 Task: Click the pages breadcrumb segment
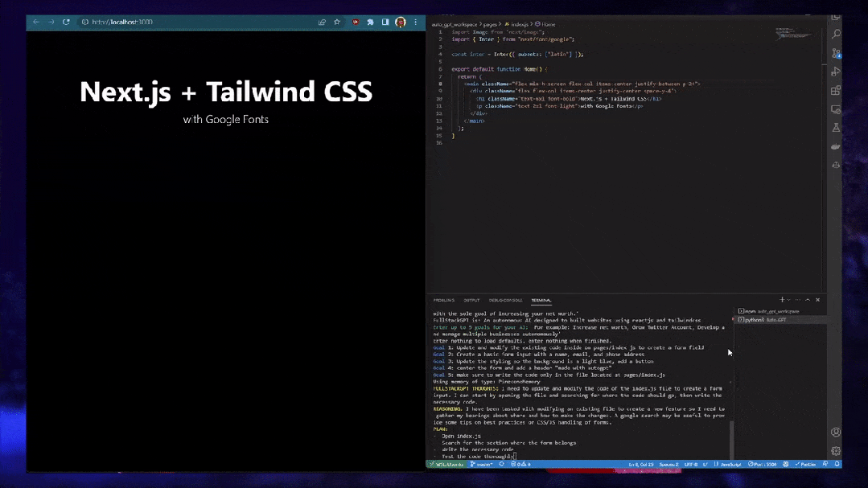tap(490, 24)
